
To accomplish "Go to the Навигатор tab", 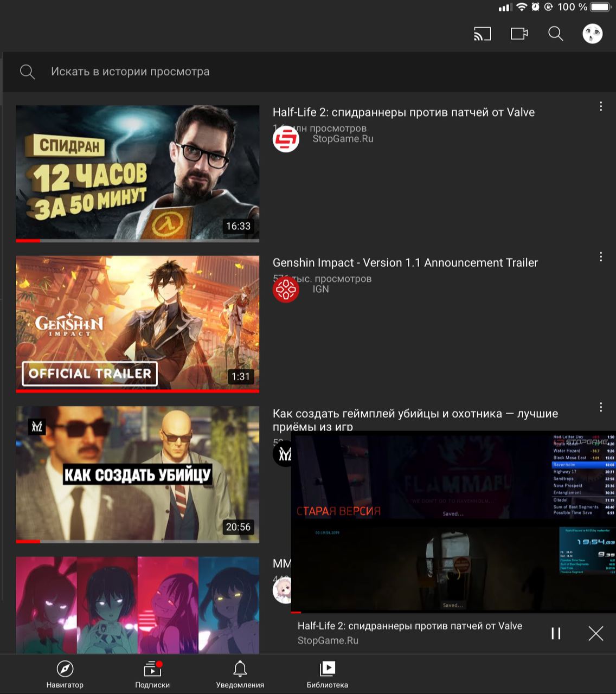I will [65, 674].
